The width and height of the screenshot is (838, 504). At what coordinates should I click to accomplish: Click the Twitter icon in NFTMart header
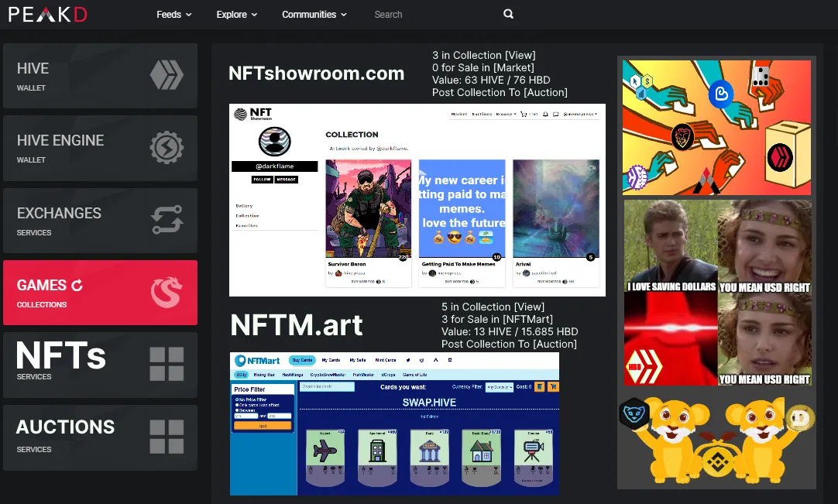[408, 360]
